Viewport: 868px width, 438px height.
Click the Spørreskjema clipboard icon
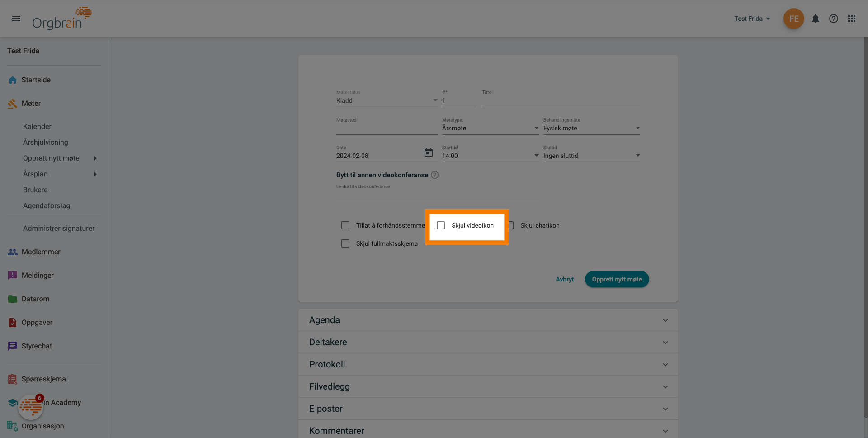(13, 379)
